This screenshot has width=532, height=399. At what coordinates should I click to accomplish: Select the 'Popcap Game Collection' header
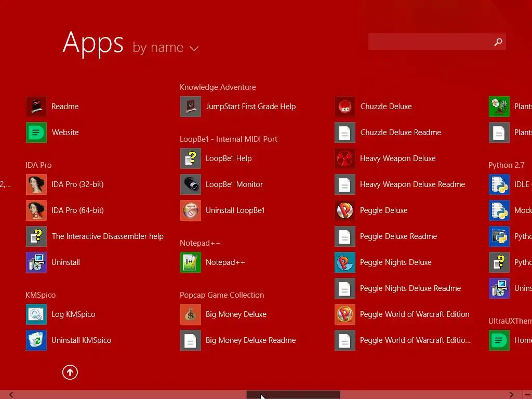point(222,295)
